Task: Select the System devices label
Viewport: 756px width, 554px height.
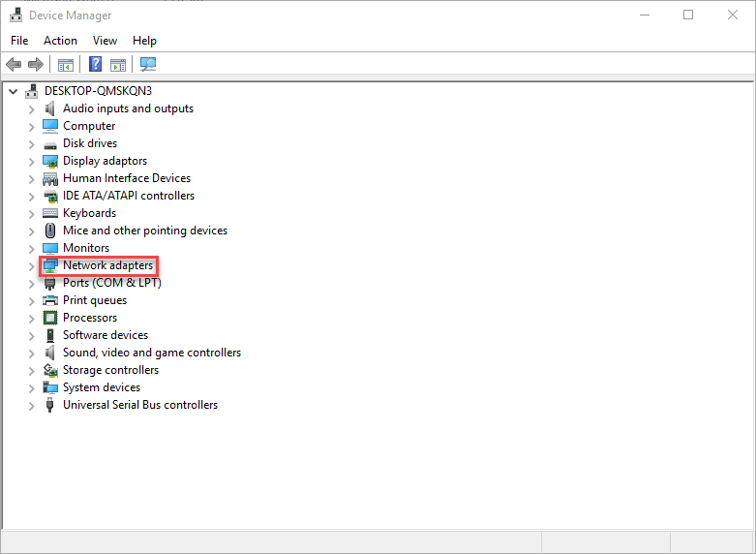Action: [x=102, y=387]
